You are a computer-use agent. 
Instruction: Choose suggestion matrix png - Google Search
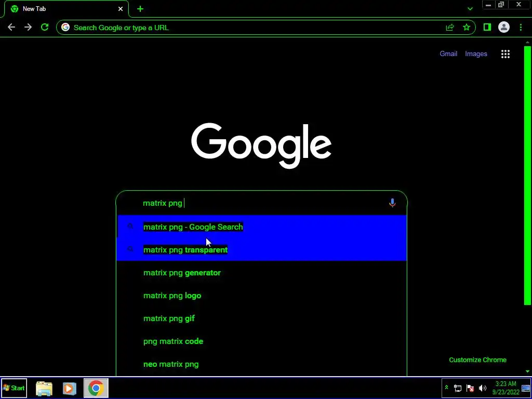click(x=261, y=227)
